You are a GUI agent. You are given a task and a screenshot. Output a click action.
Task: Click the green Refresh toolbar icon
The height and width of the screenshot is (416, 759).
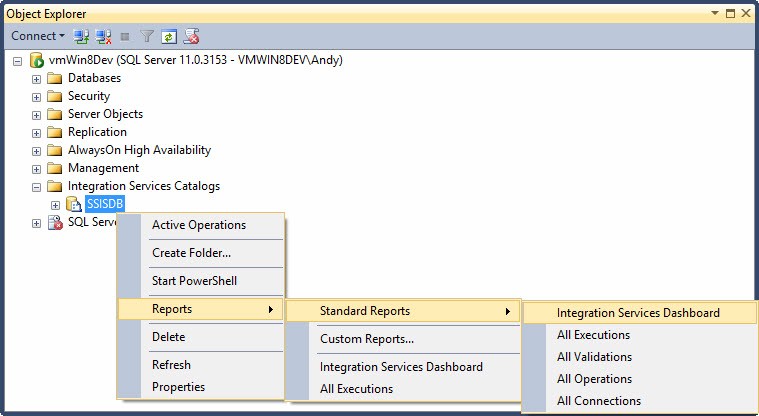click(168, 36)
